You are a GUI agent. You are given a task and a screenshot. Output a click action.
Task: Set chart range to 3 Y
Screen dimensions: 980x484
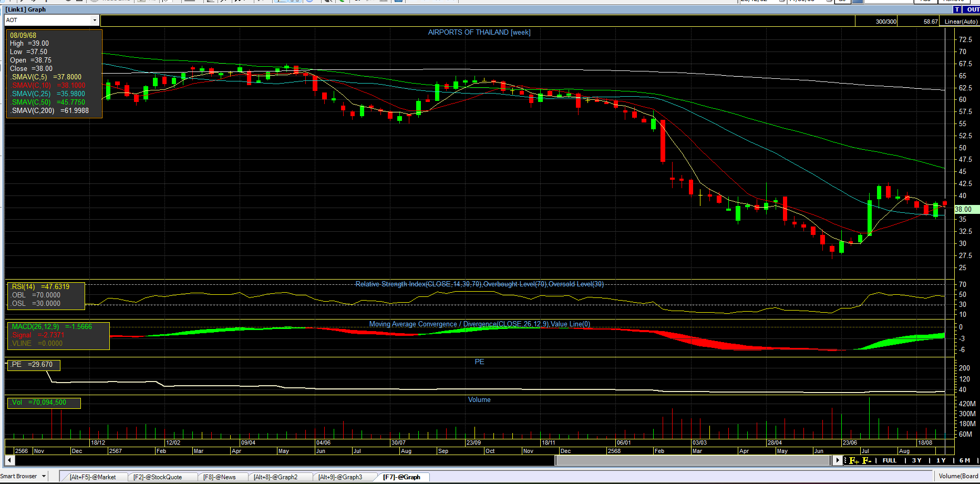point(916,460)
